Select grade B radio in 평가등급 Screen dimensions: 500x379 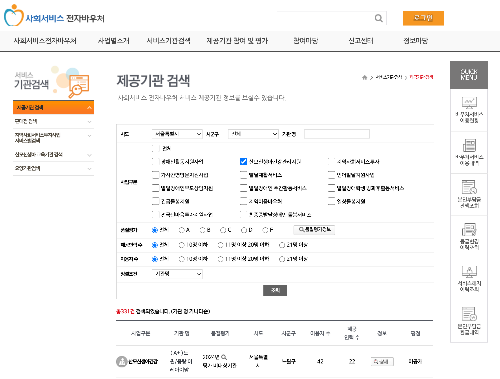pyautogui.click(x=202, y=230)
